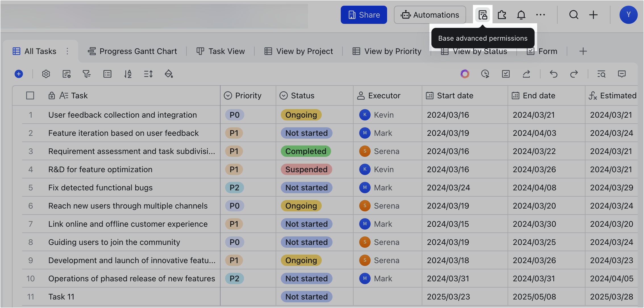644x308 pixels.
Task: Select the checkbox in the header row
Action: tap(30, 95)
